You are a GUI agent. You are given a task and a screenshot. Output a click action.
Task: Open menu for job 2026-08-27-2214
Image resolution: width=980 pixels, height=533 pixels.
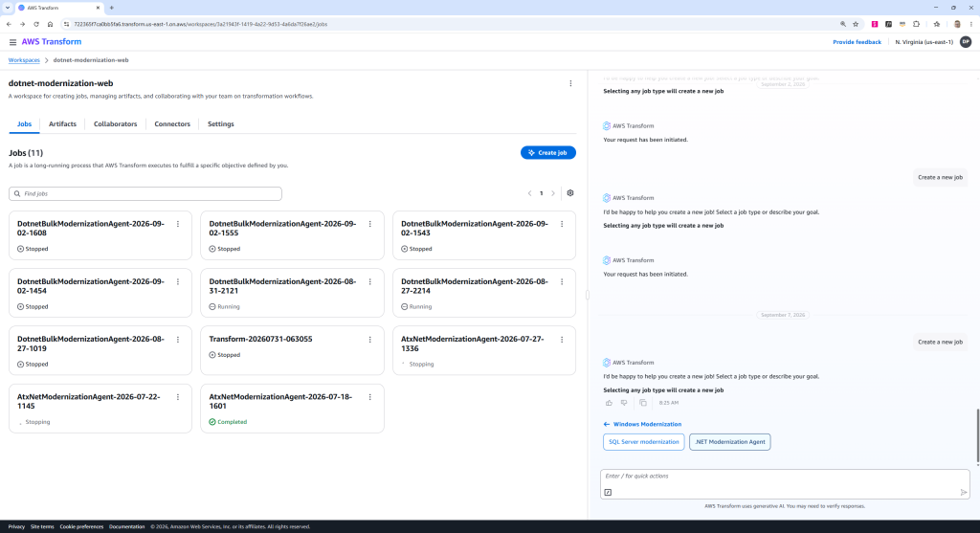pos(562,281)
